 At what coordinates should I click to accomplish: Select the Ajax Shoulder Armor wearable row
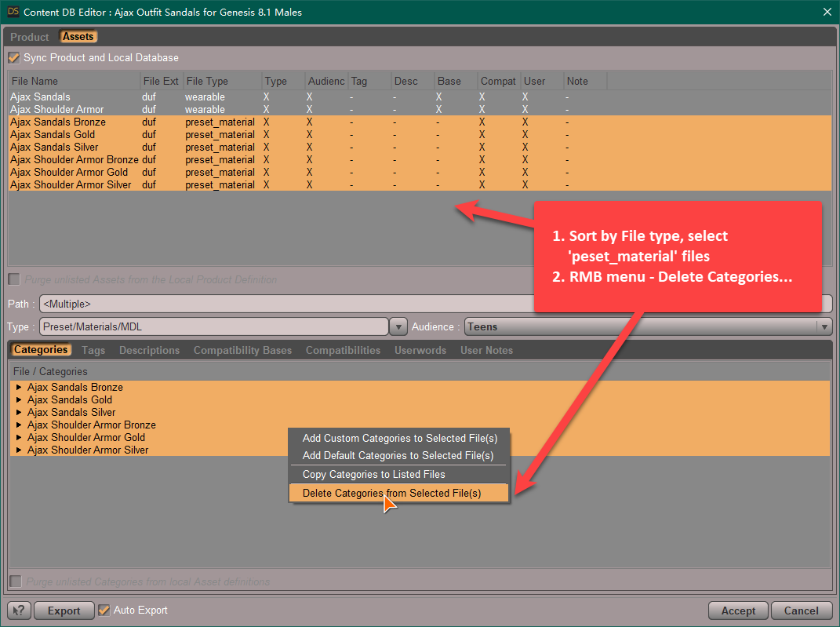[x=420, y=109]
